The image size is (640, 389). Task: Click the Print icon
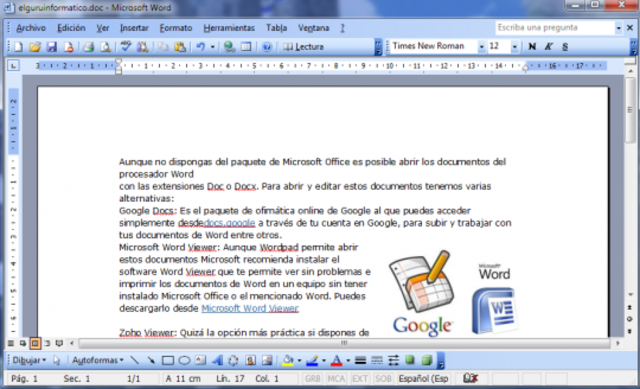89,47
